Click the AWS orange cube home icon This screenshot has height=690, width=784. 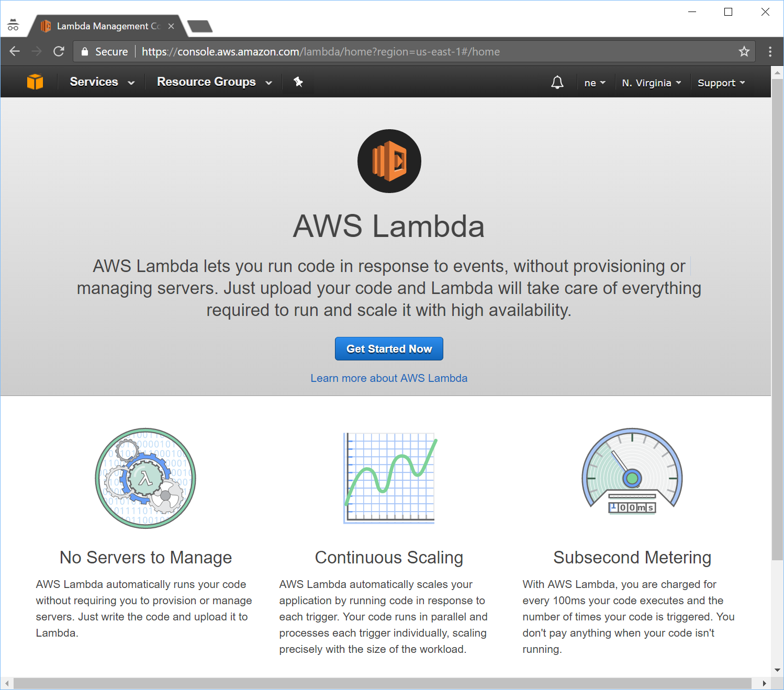(35, 82)
